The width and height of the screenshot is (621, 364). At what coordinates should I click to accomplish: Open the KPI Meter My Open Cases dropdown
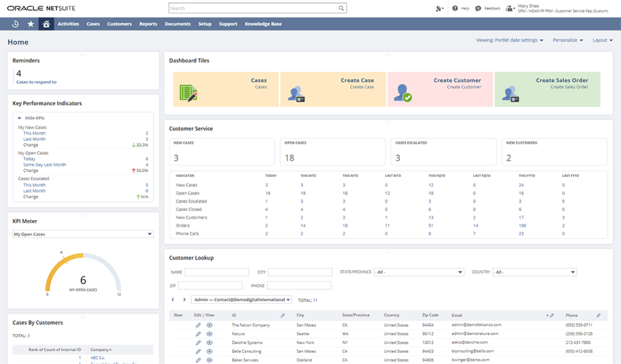pyautogui.click(x=150, y=234)
